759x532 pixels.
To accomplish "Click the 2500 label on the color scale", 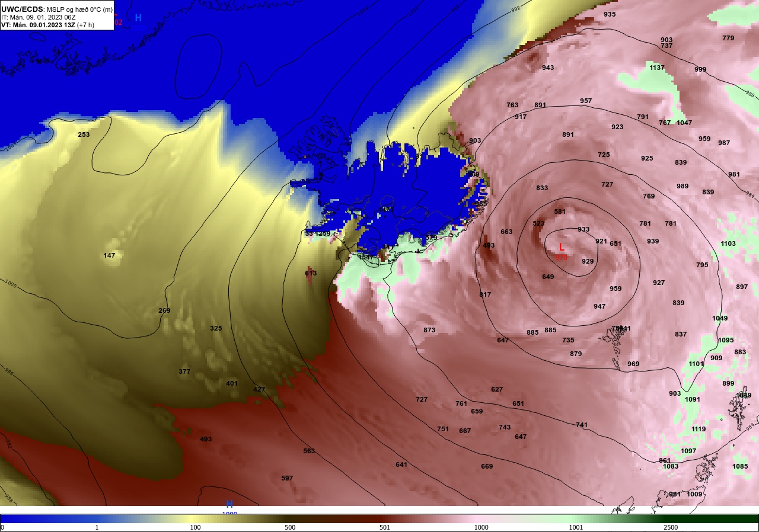I will [x=671, y=527].
